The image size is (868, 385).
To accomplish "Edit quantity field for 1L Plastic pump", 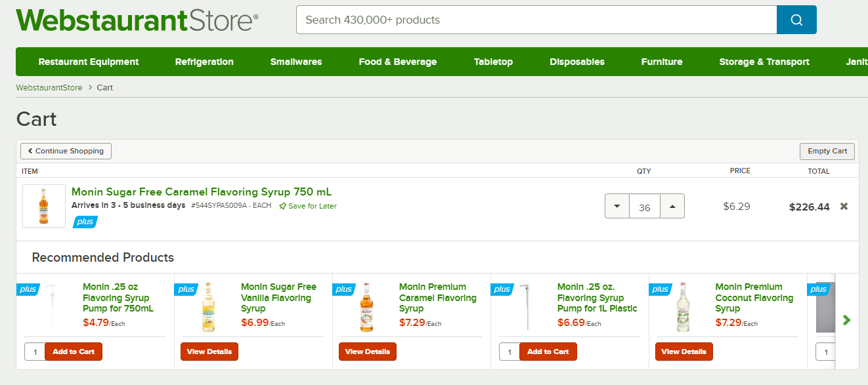I will (510, 352).
